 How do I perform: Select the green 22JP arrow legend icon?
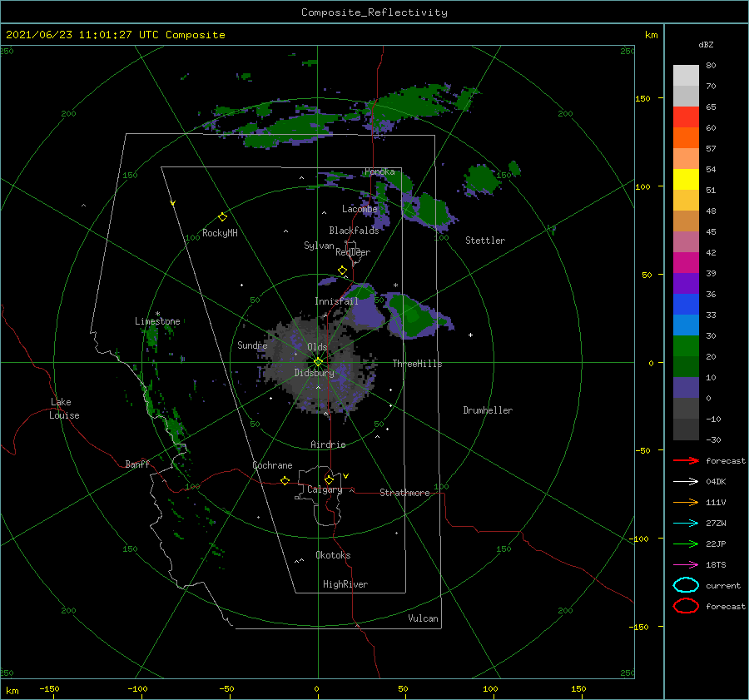pos(686,544)
